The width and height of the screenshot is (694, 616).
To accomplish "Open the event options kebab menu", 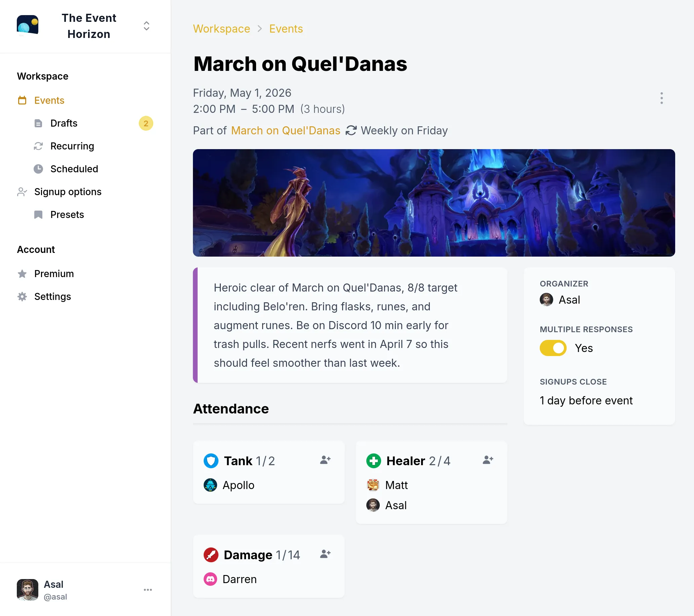I will [661, 98].
